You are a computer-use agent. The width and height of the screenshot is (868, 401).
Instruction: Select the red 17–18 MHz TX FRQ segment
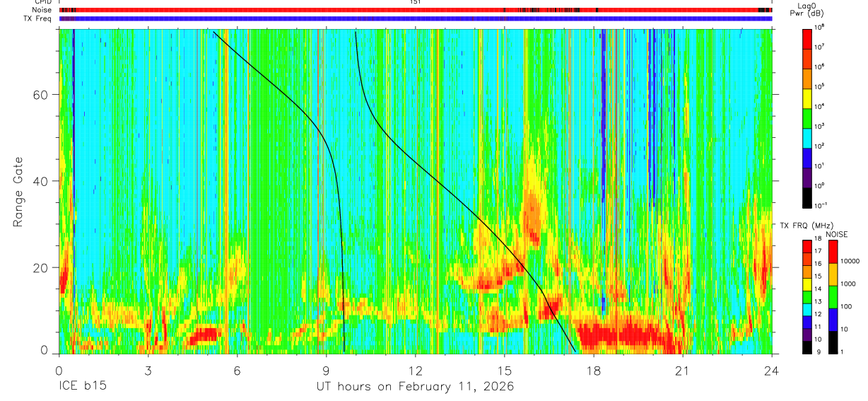[807, 247]
